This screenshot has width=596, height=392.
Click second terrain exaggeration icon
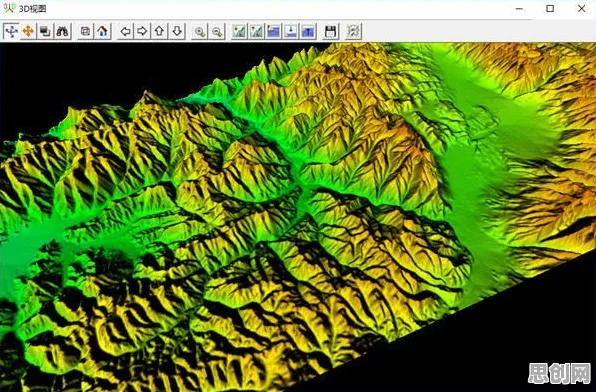point(257,31)
